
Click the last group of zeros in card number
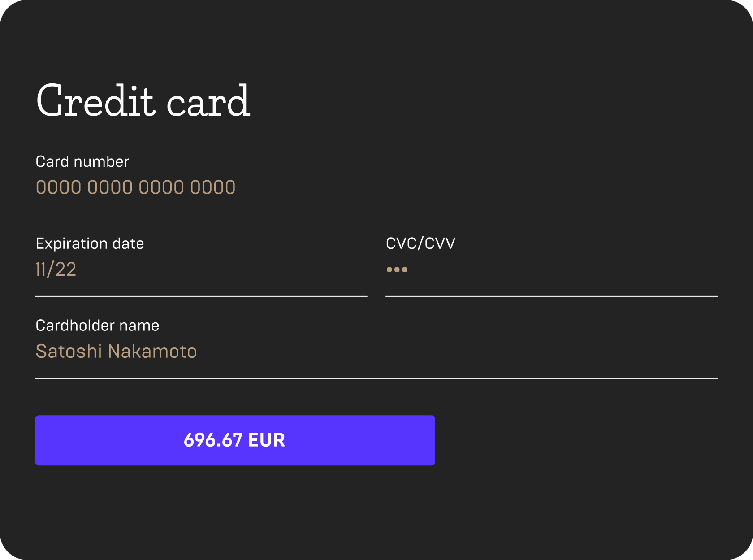tap(213, 187)
